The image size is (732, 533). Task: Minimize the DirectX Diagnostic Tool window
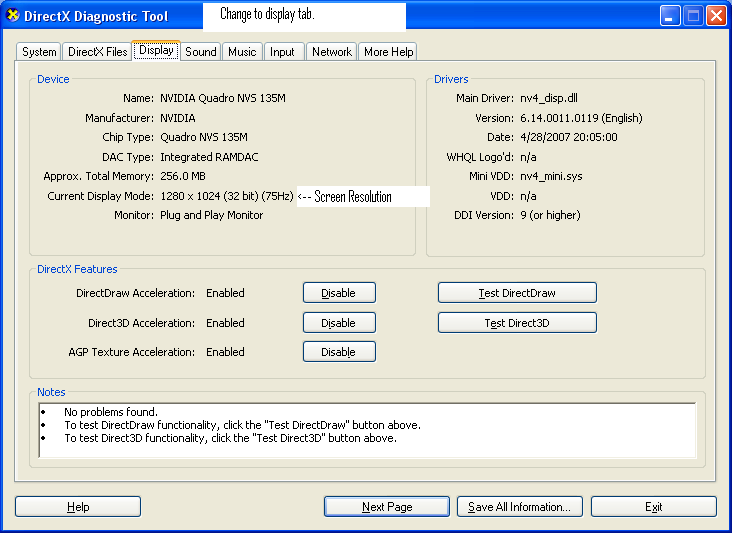(670, 16)
